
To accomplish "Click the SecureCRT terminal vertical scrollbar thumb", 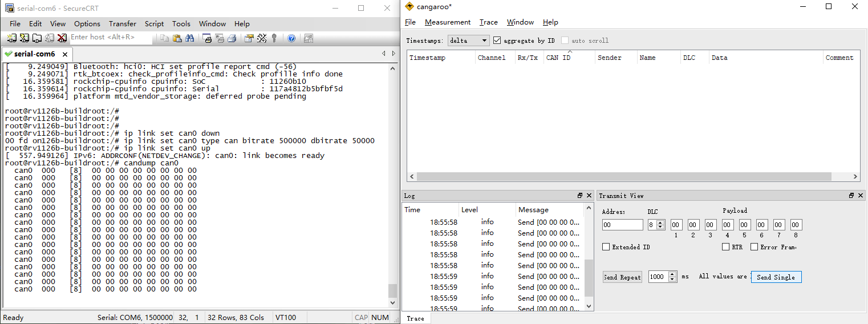I will pos(392,290).
